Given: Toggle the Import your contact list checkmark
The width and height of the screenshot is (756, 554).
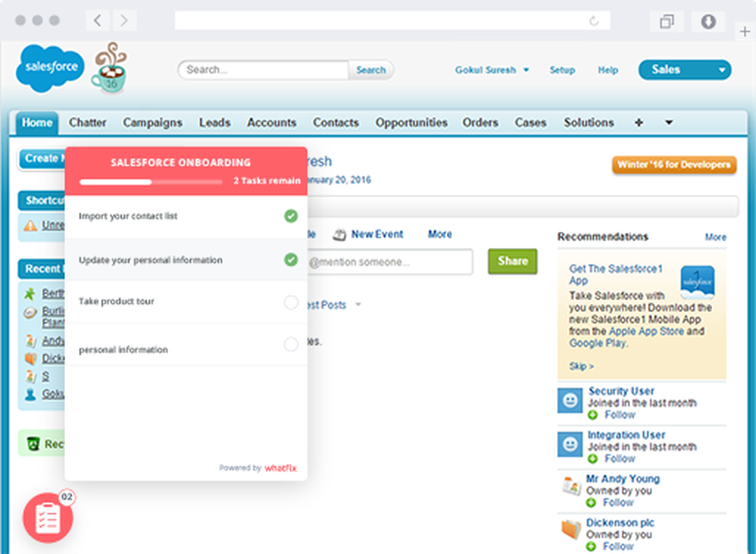Looking at the screenshot, I should 291,216.
